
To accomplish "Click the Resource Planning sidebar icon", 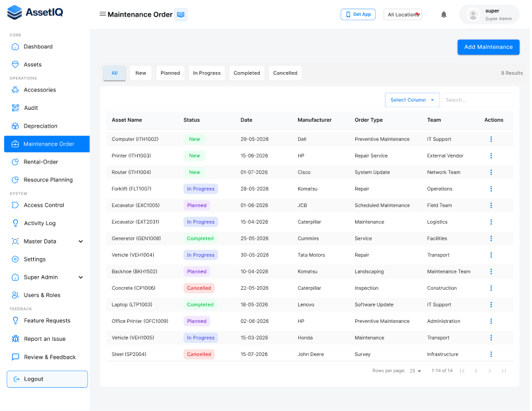I will (15, 179).
